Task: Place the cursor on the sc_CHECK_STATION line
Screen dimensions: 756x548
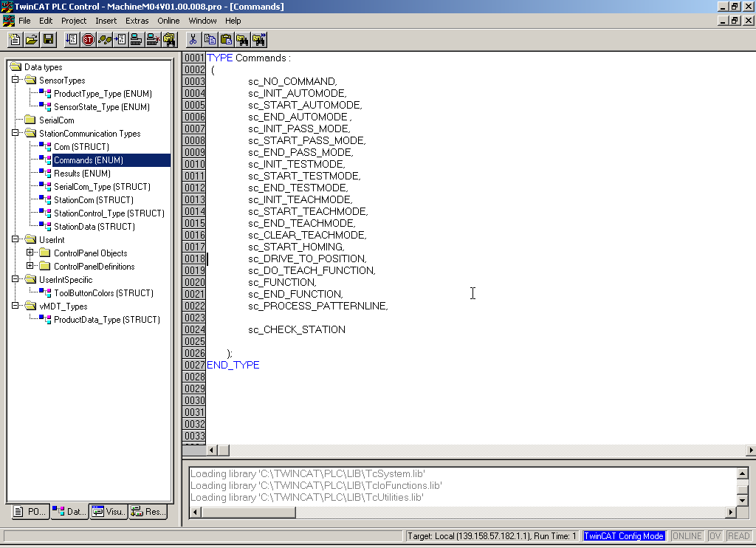Action: (x=297, y=329)
